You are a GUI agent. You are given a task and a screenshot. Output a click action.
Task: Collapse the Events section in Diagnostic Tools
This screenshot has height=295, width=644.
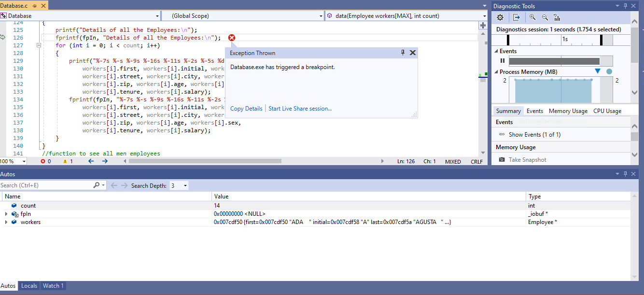pos(496,51)
